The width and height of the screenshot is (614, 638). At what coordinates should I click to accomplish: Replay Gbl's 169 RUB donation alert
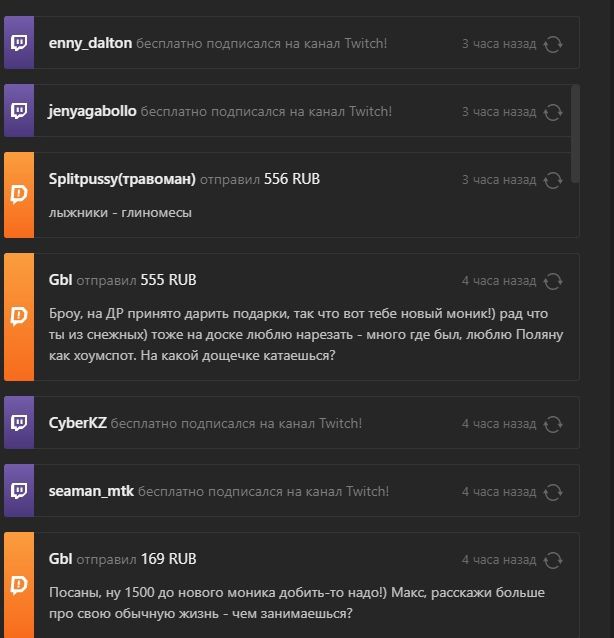pyautogui.click(x=553, y=560)
